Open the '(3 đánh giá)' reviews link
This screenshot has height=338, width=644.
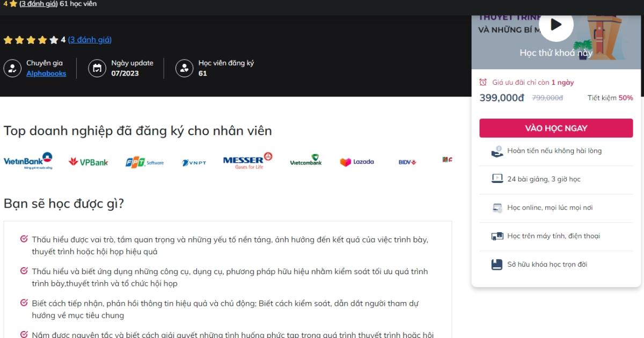tap(89, 39)
